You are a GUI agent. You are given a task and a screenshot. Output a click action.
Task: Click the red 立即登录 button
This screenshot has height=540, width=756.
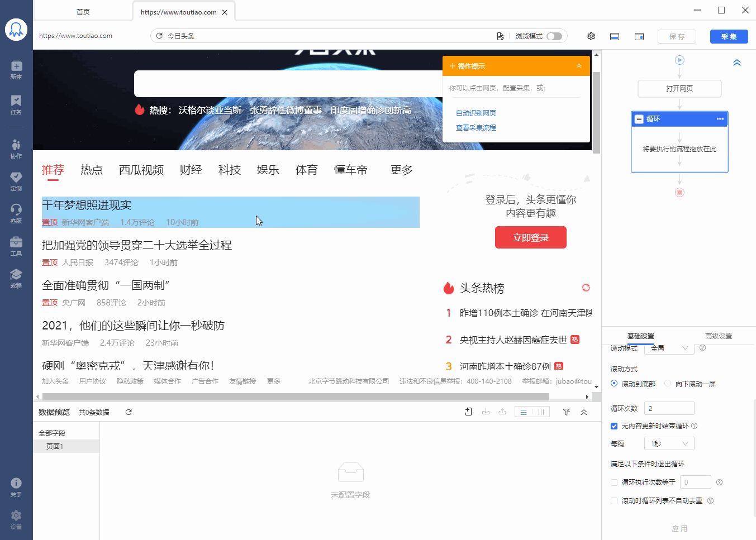pos(531,237)
